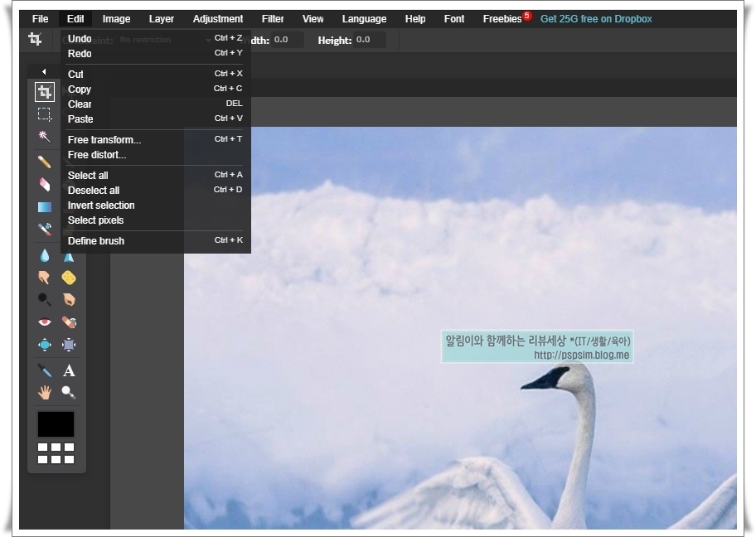Close the open Edit menu
Viewport: 756px width, 537px height.
click(75, 19)
